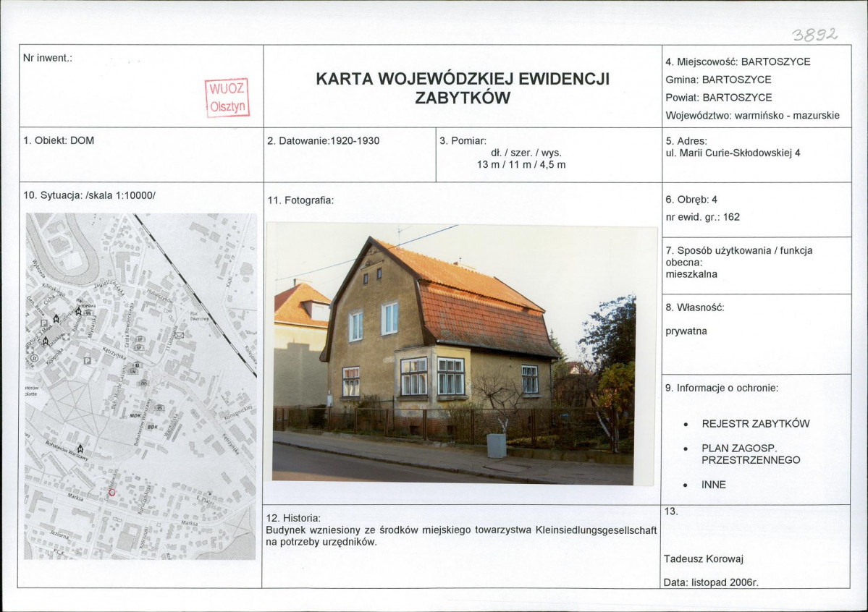Screen dimensions: 868x612
Task: Click the parking P icon below Kętrzyńska label
Action: 88,361
